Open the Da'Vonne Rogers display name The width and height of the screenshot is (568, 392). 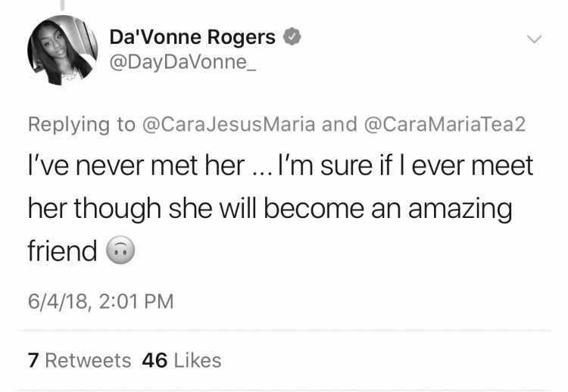[x=192, y=37]
